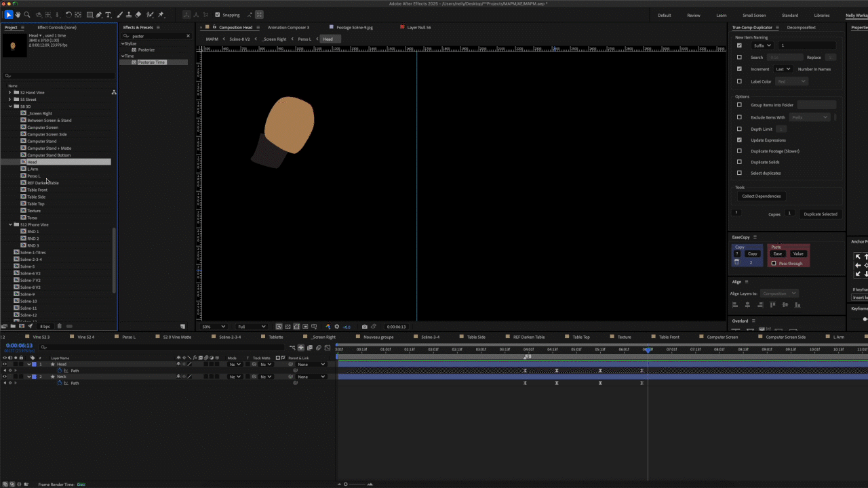868x488 pixels.
Task: Enable the Depth Limit checkbox
Action: [739, 129]
